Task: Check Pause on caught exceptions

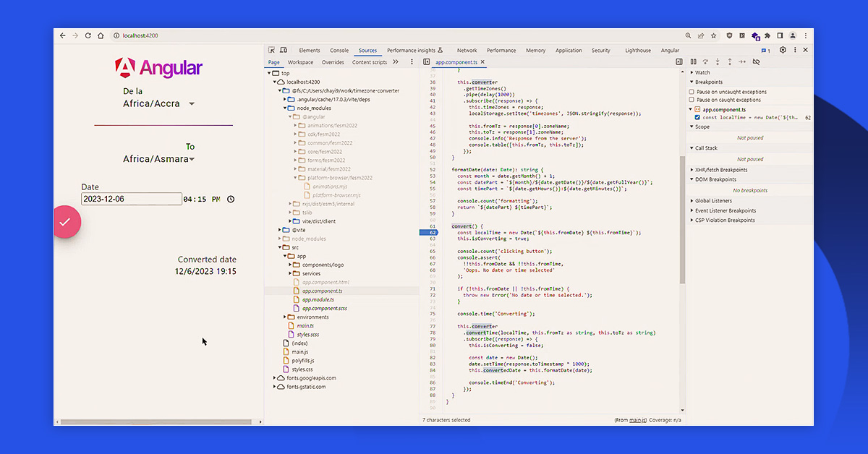Action: click(692, 100)
